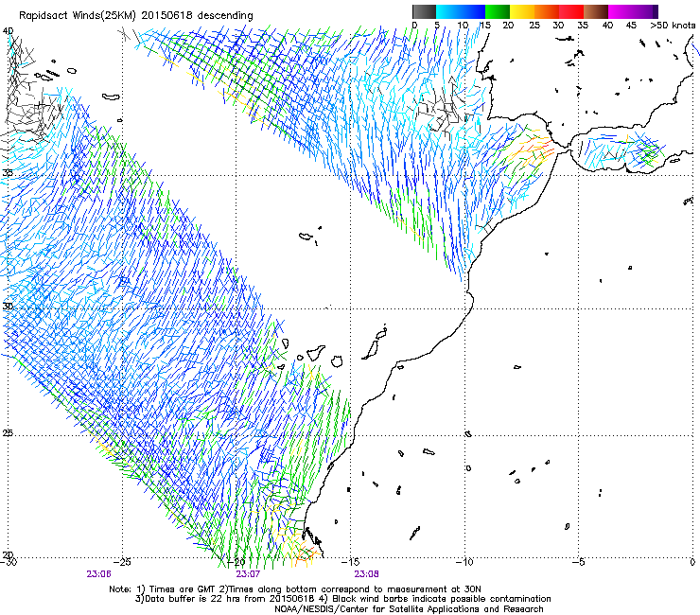Click the cyan-to-blue 5-15 knots legend gradient
The height and width of the screenshot is (615, 700).
tap(461, 11)
